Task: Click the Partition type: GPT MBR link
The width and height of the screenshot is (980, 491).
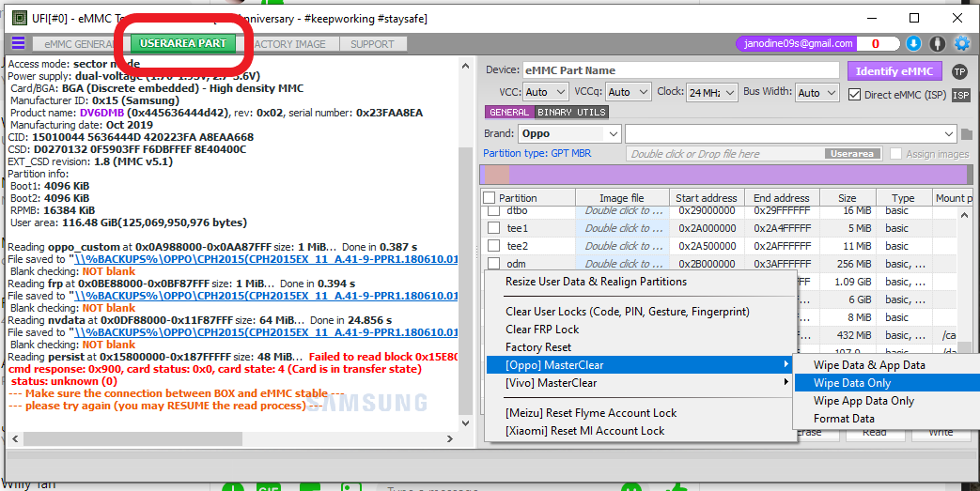Action: 537,154
